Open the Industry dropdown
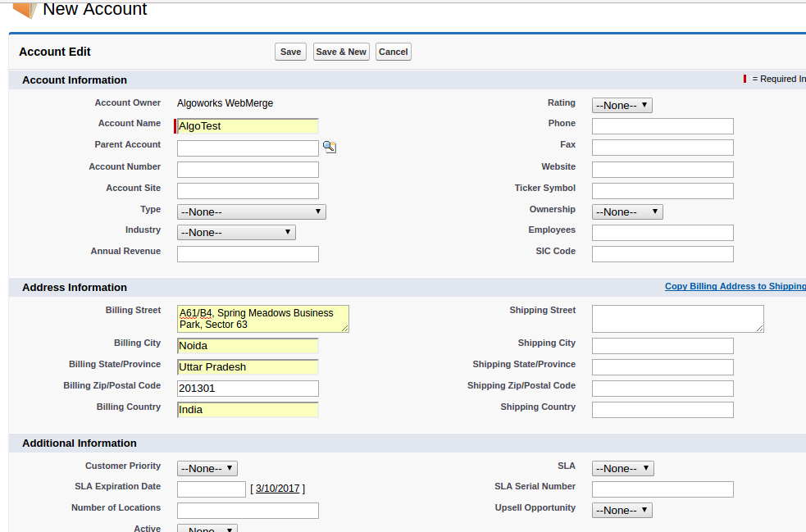Viewport: 806px width, 532px height. click(x=236, y=233)
